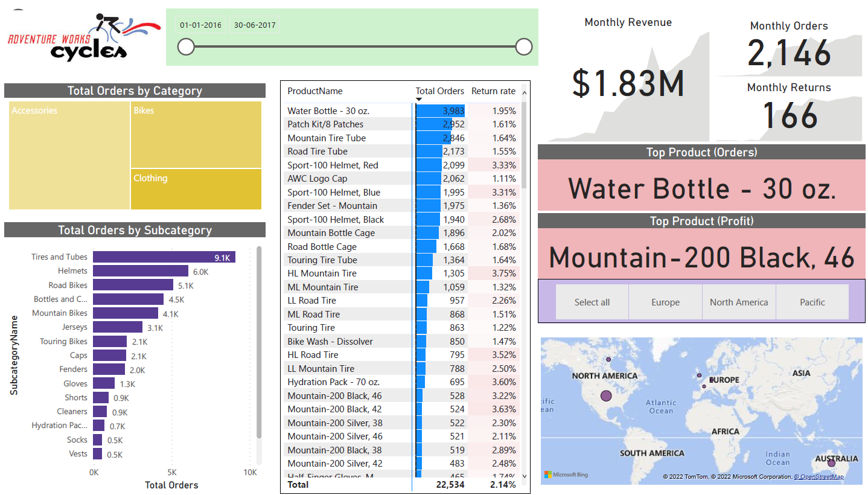The image size is (868, 495).
Task: Click the data bubble near Australia
Action: coord(831,462)
